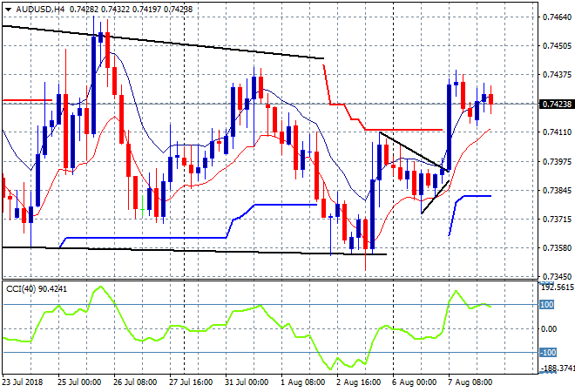Click the 2 Aug 16:00 time label
This screenshot has width=575, height=392.
(358, 382)
